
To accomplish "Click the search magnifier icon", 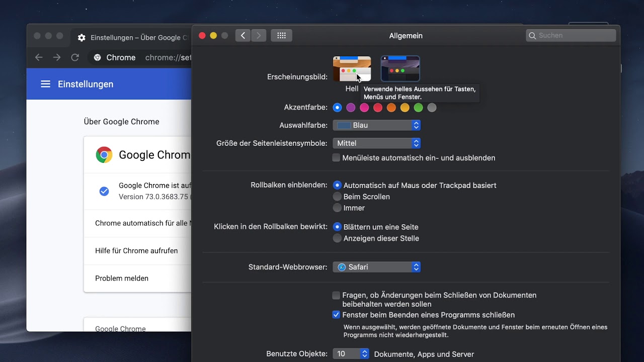I will 532,36.
